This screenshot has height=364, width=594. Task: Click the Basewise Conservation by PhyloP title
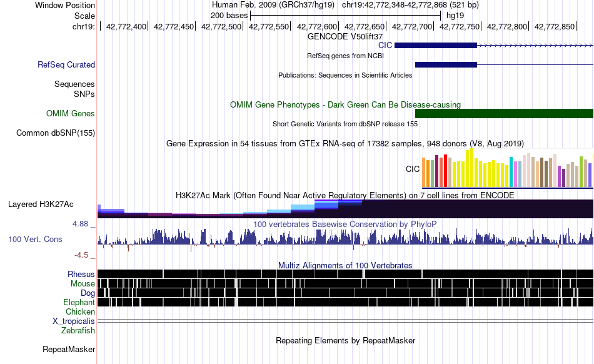[345, 225]
